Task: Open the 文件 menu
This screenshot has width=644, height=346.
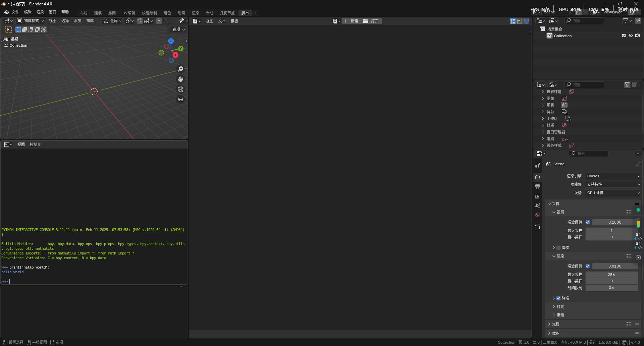Action: coord(15,12)
